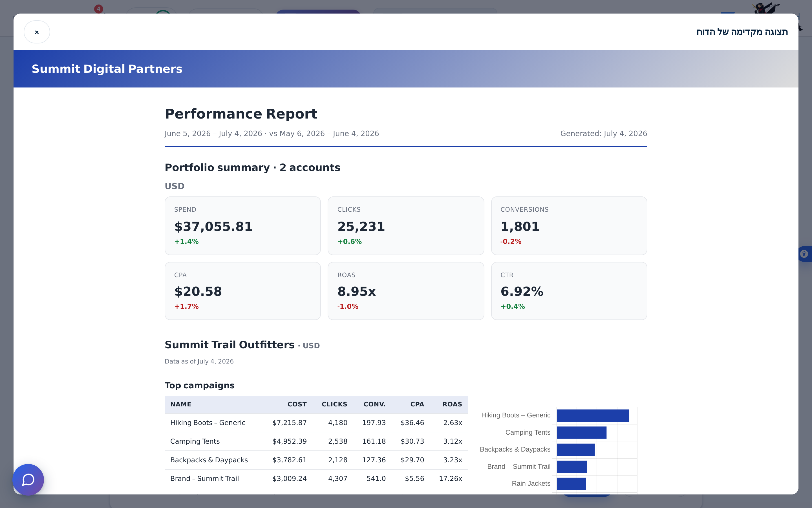The image size is (812, 508).
Task: Click the Summit Trail Outfitters account heading
Action: [x=230, y=345]
